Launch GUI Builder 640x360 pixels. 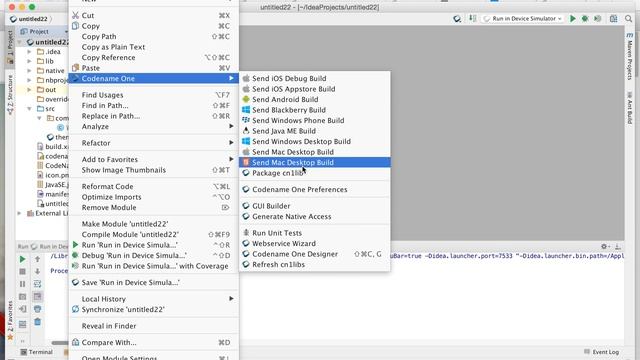click(314, 206)
